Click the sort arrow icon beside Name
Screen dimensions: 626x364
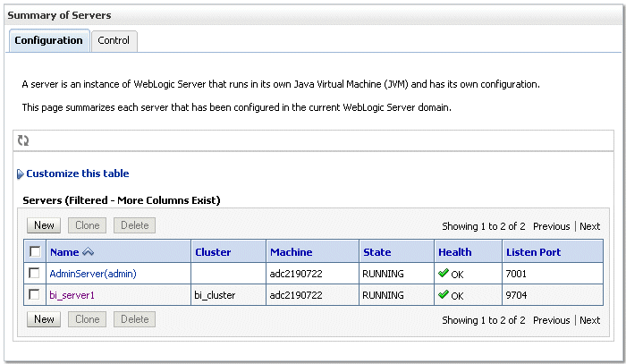coord(88,252)
